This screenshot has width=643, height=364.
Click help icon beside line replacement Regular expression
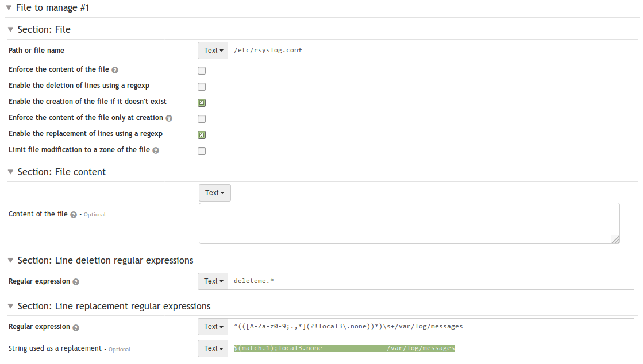click(x=76, y=327)
